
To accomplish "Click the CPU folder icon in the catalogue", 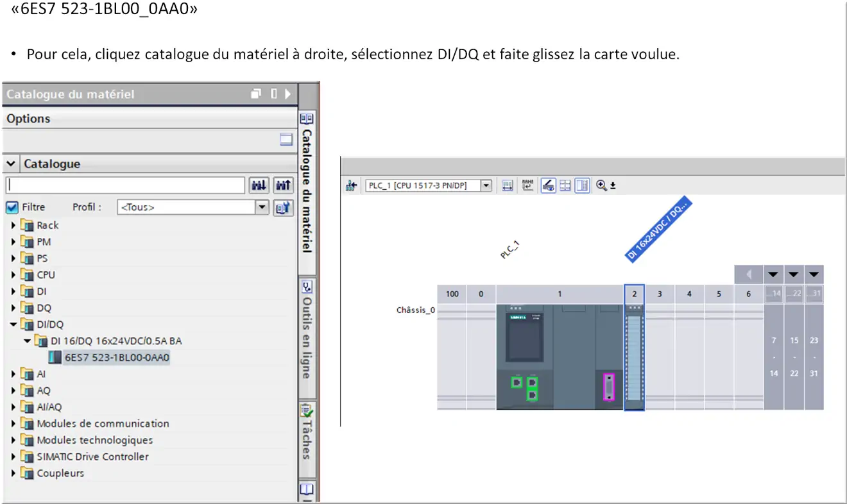I will click(26, 274).
